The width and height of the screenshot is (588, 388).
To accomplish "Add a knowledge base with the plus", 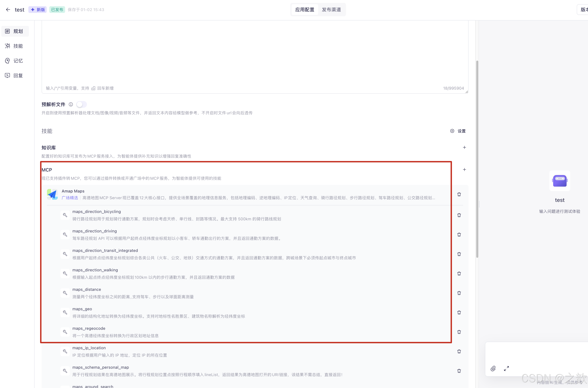I will pyautogui.click(x=464, y=148).
